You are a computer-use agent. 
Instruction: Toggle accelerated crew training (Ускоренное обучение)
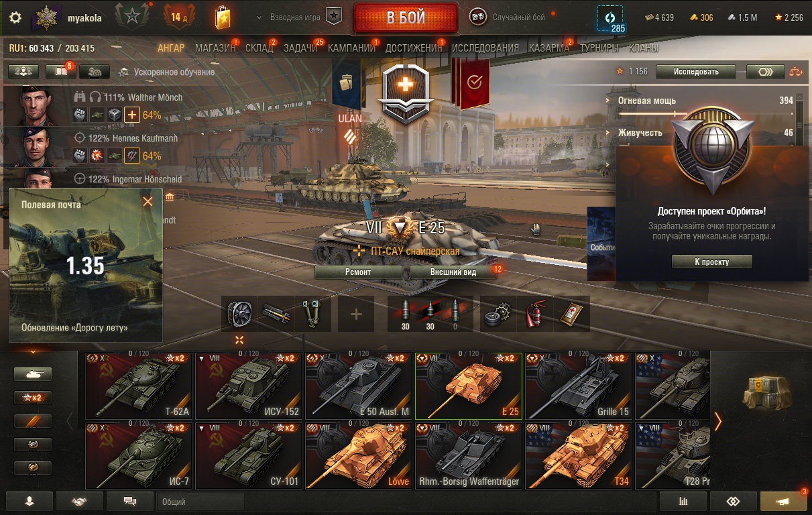[167, 72]
